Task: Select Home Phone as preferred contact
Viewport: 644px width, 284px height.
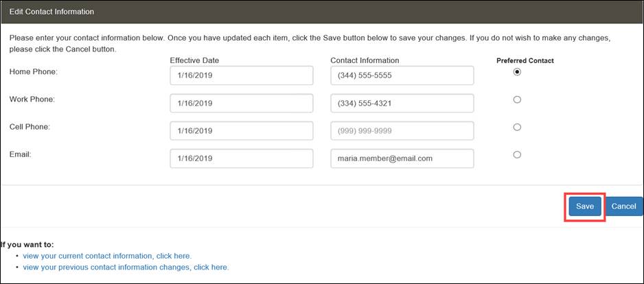Action: point(517,72)
